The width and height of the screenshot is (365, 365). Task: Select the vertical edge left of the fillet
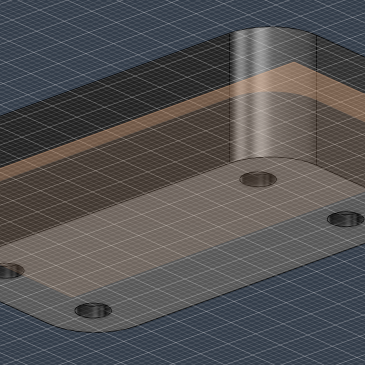(x=230, y=98)
